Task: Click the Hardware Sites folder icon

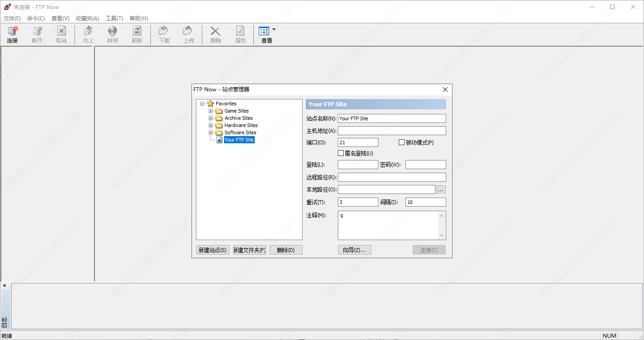Action: pos(219,125)
